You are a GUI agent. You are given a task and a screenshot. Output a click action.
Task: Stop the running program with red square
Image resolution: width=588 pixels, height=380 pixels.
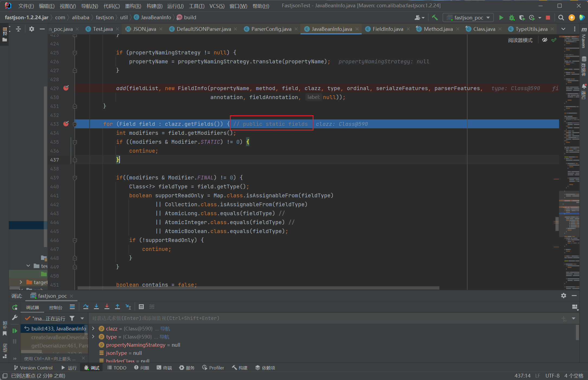point(548,18)
